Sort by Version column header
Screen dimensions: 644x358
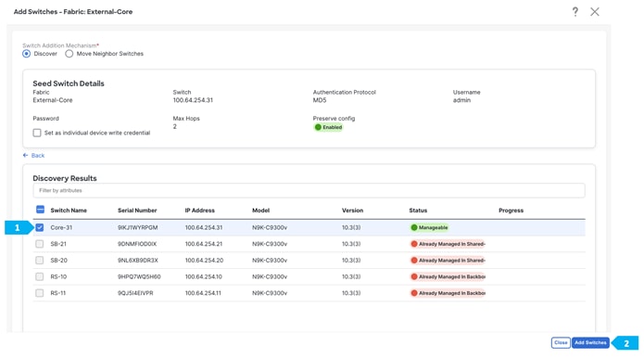click(352, 210)
